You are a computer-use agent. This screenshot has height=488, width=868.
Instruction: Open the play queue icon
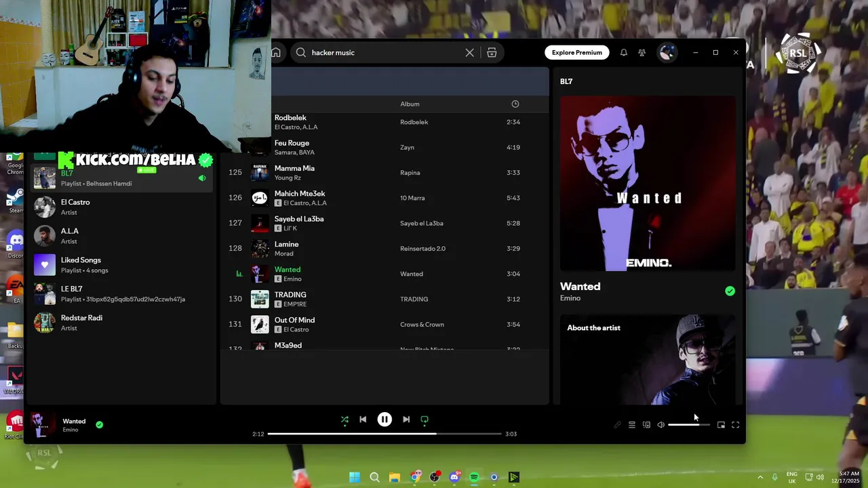tap(631, 425)
